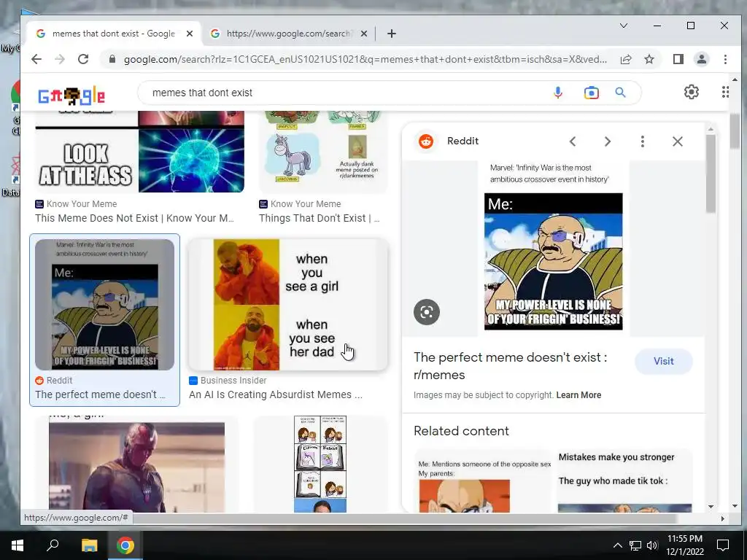Open 'The perfect meme doesn't exist : r/memes' title
The width and height of the screenshot is (747, 560).
coord(510,366)
